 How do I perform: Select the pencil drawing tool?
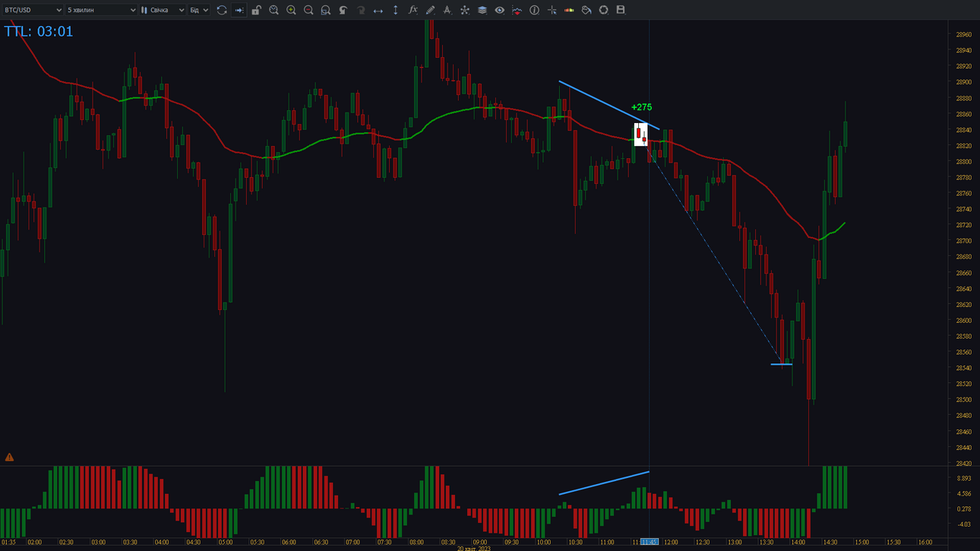pyautogui.click(x=430, y=10)
